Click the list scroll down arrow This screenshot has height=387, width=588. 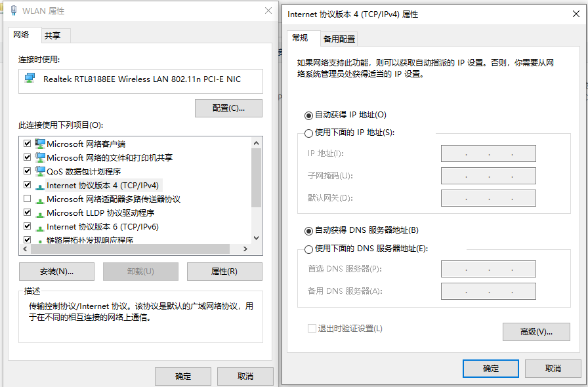point(256,237)
